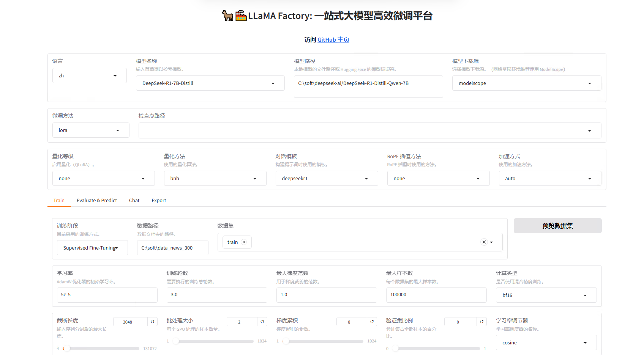Switch to the Export tab
The image size is (644, 355).
(x=159, y=200)
